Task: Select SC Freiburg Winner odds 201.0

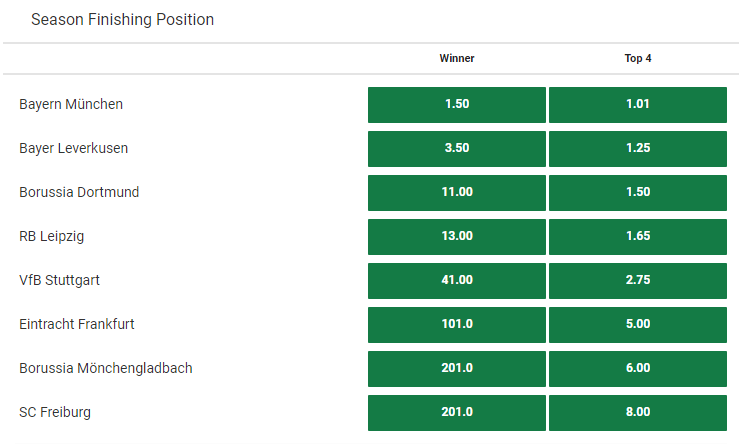Action: coord(457,413)
